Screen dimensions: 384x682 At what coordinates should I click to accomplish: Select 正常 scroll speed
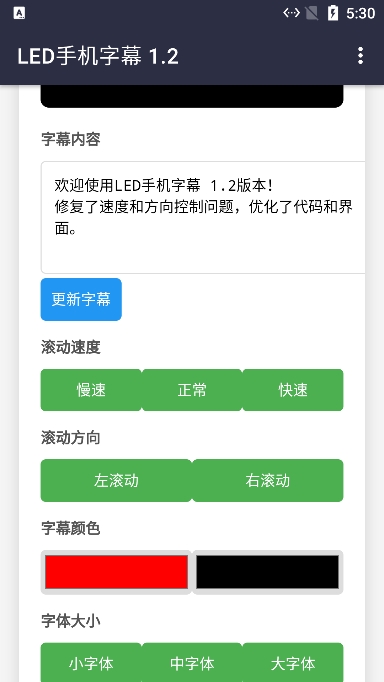(192, 390)
